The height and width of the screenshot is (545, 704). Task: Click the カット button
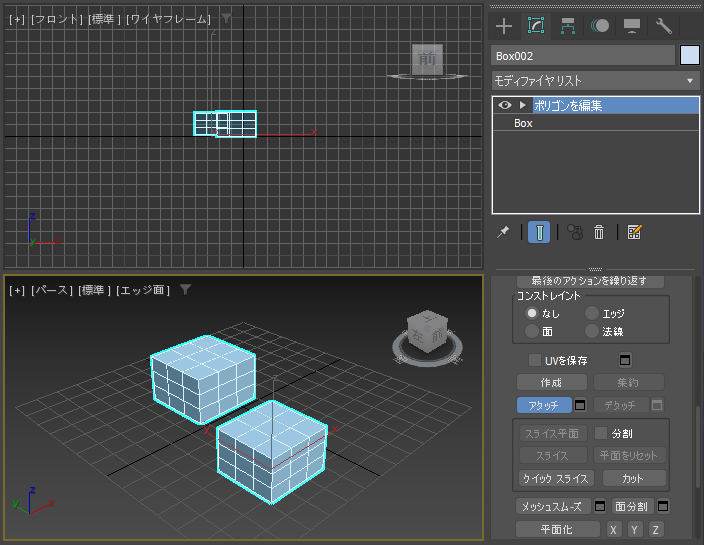click(634, 478)
